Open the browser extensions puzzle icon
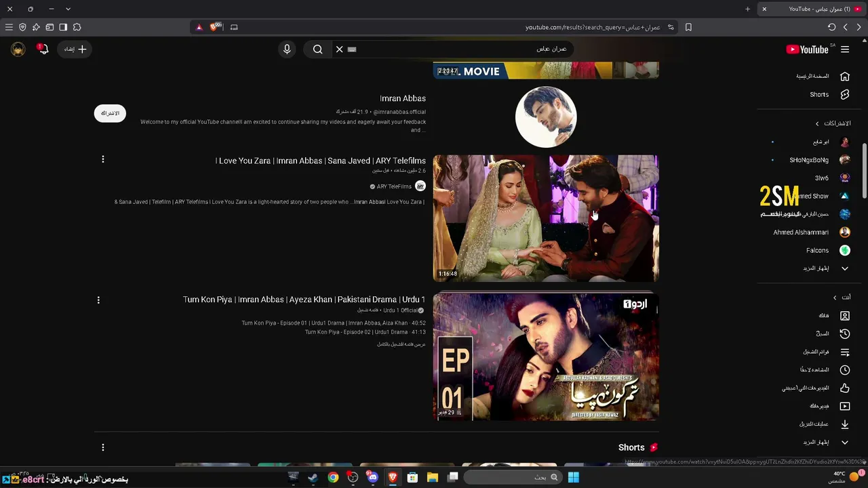The width and height of the screenshot is (868, 488). pos(77,27)
